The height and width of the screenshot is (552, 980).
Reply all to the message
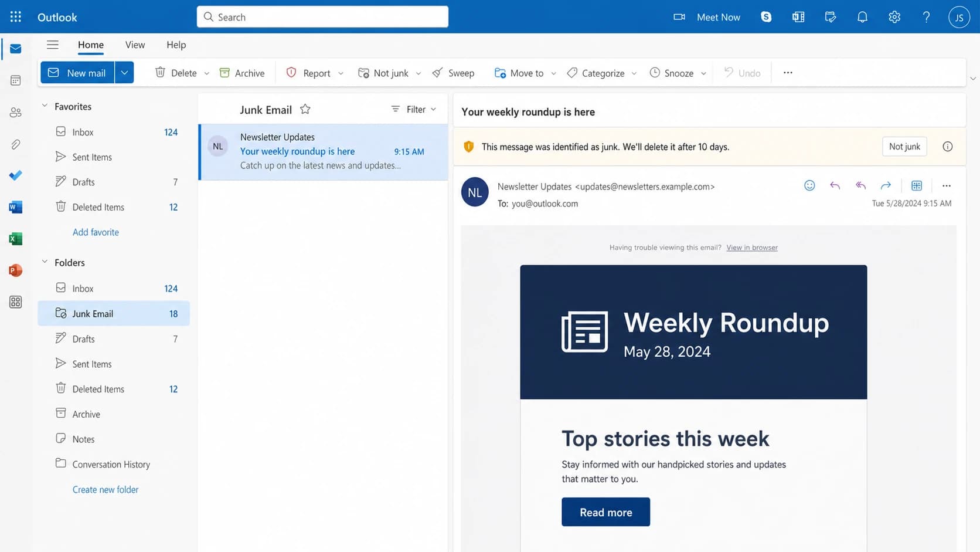point(860,185)
